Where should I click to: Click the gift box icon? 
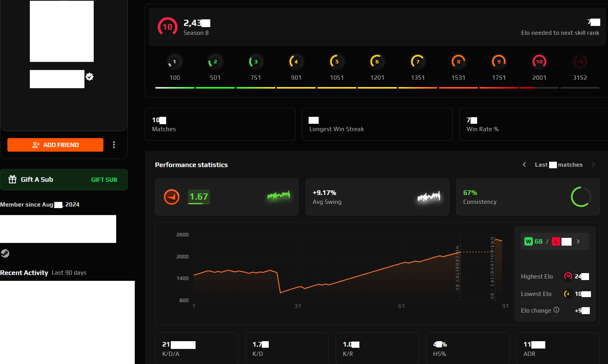[12, 179]
